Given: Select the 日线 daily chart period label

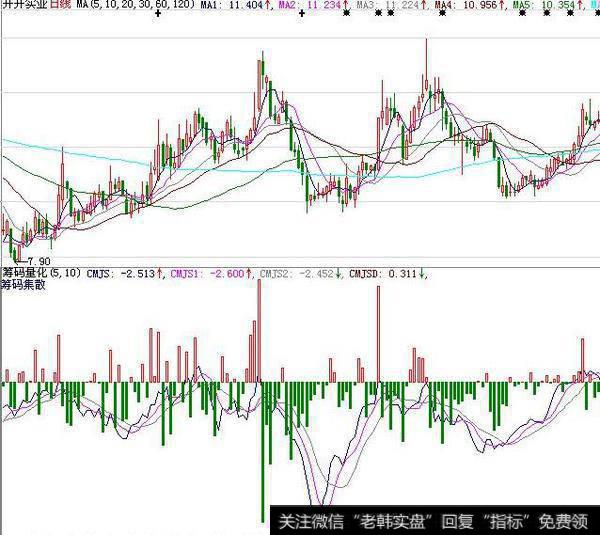Looking at the screenshot, I should [62, 6].
